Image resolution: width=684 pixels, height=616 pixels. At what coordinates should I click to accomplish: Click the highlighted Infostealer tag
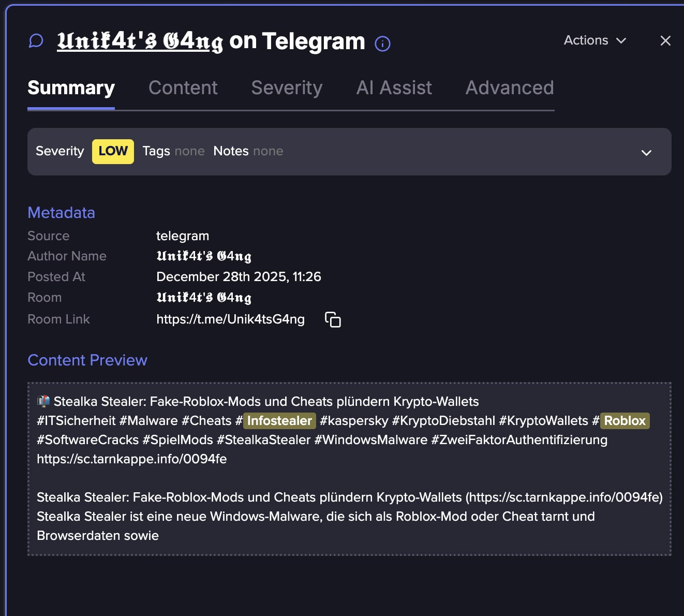[x=279, y=421]
